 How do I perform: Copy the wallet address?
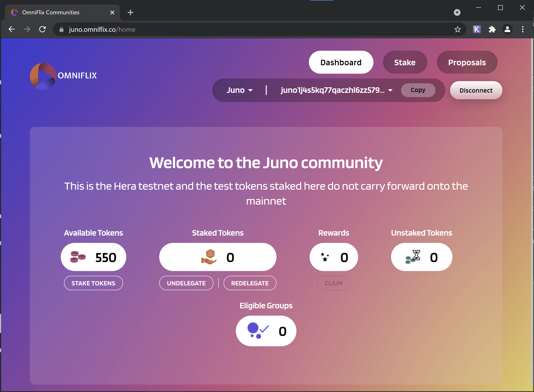point(418,90)
